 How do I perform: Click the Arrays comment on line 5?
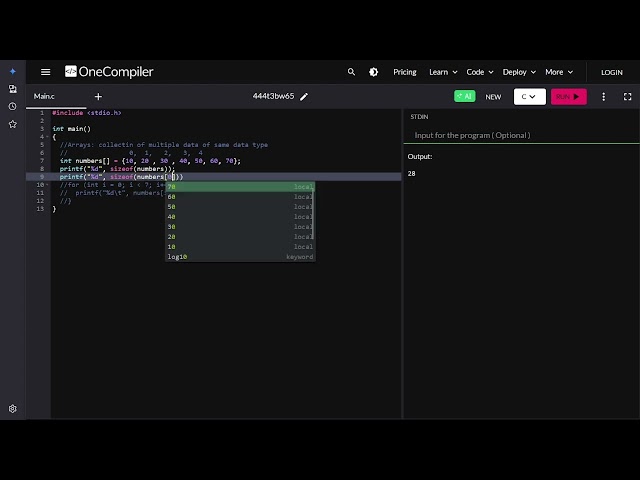(164, 144)
